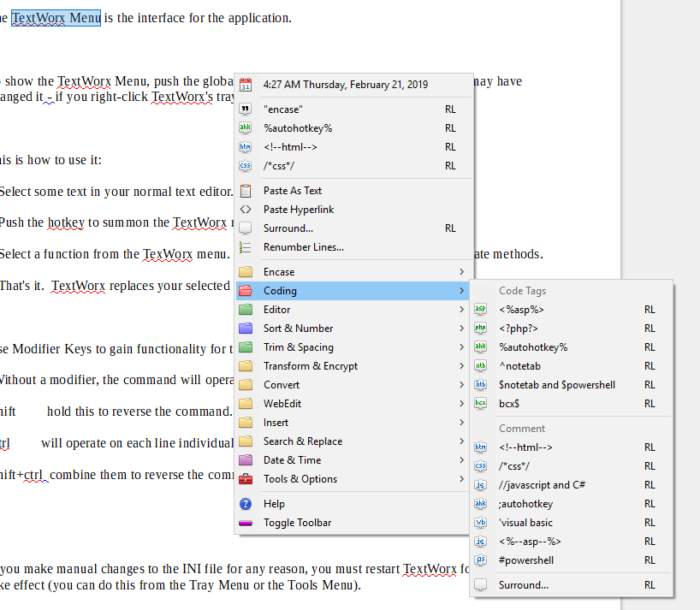
Task: Select Help from the menu
Action: 354,504
